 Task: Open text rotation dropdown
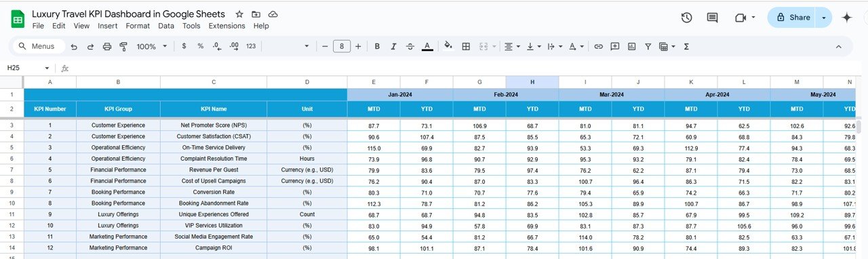pos(576,46)
